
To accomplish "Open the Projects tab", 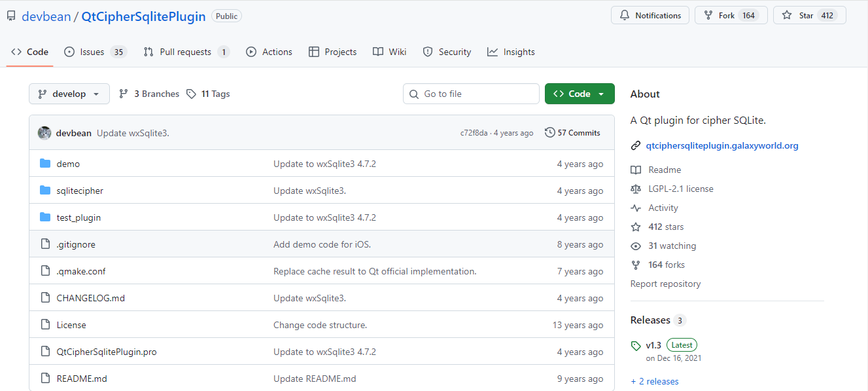I will pyautogui.click(x=332, y=52).
